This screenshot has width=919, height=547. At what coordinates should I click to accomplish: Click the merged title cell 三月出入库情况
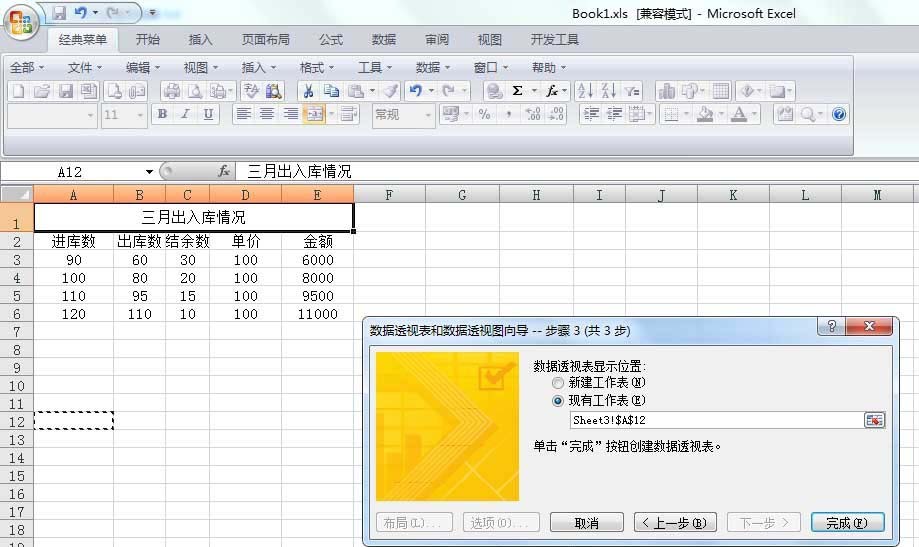coord(193,218)
